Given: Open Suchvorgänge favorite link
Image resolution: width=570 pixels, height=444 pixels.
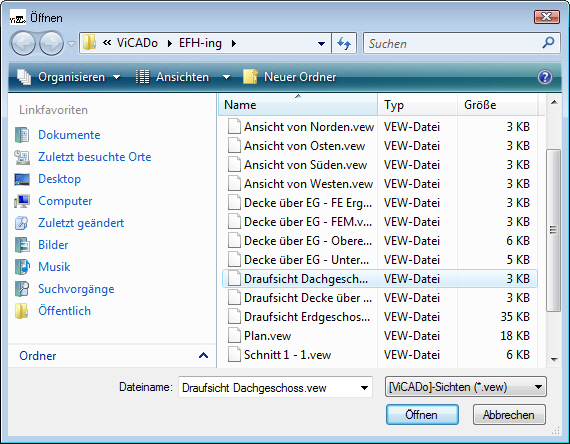Looking at the screenshot, I should tap(76, 289).
